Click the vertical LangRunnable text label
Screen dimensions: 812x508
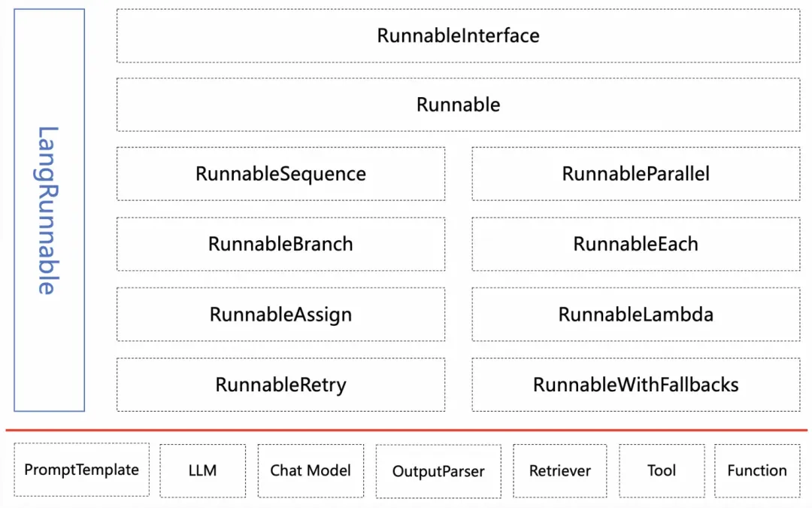(x=47, y=211)
